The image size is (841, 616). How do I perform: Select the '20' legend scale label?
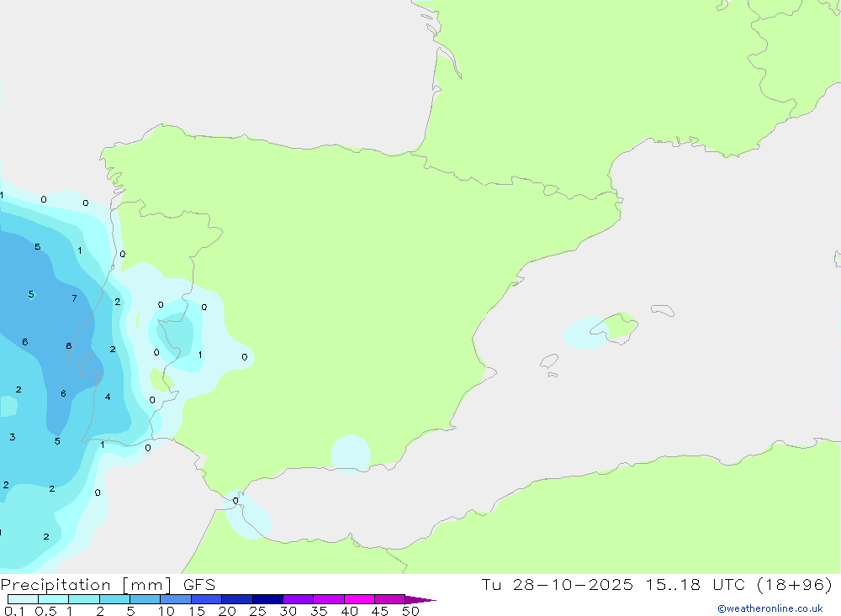[227, 611]
